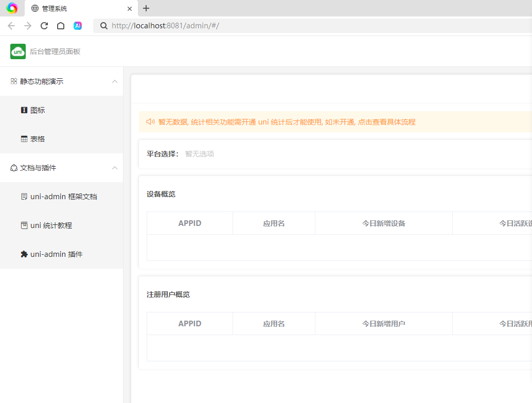The image size is (532, 403).
Task: Open uni-admin 框架文档 in sidebar
Action: pos(63,197)
